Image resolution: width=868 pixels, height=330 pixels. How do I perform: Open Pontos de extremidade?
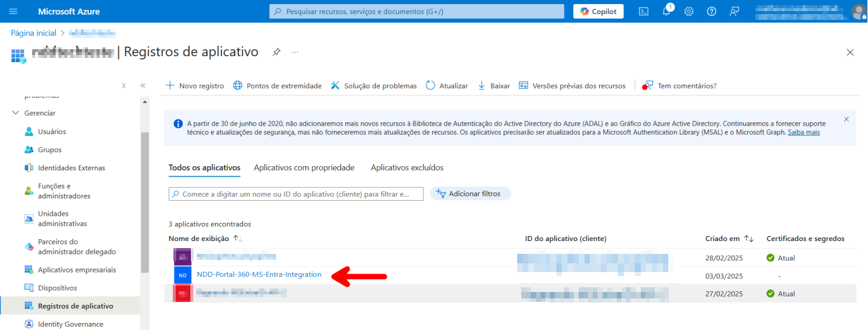(x=277, y=85)
